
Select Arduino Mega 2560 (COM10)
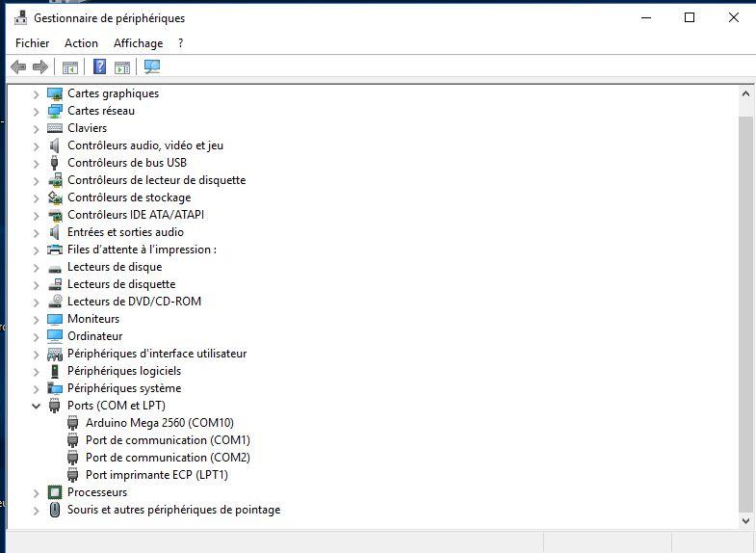(160, 423)
